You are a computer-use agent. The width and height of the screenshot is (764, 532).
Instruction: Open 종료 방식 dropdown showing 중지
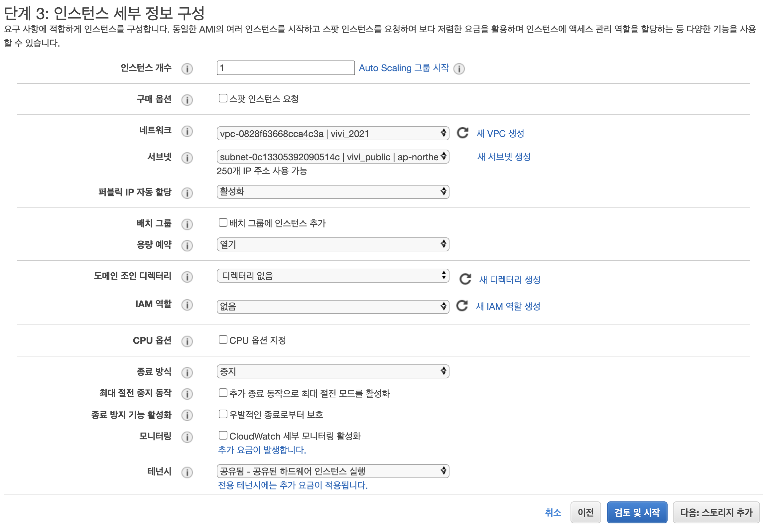(x=332, y=371)
